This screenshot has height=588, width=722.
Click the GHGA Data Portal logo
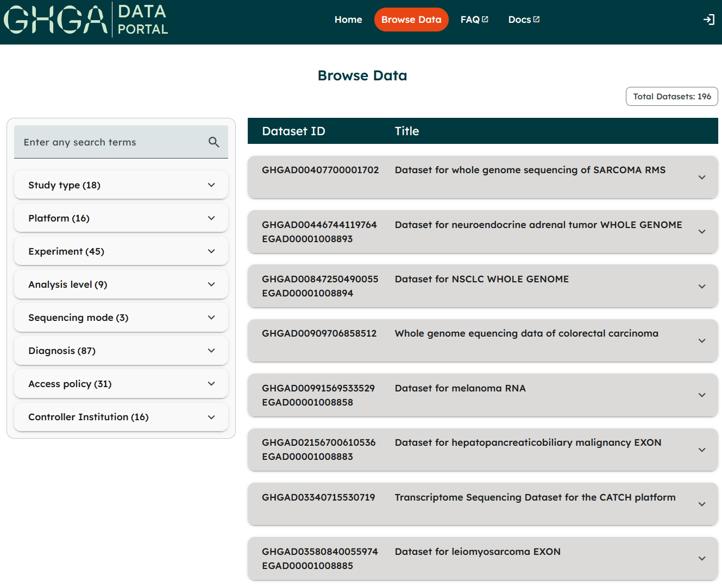(86, 20)
